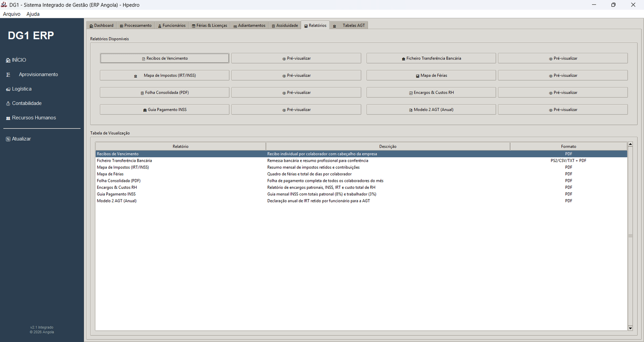This screenshot has height=342, width=644.
Task: Click the Atualizar refresh icon
Action: click(8, 139)
